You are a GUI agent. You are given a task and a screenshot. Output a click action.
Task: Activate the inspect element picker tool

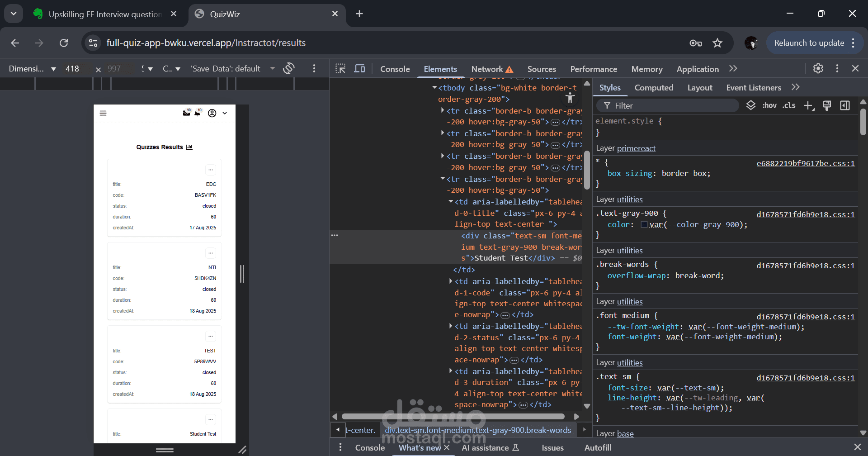(340, 69)
